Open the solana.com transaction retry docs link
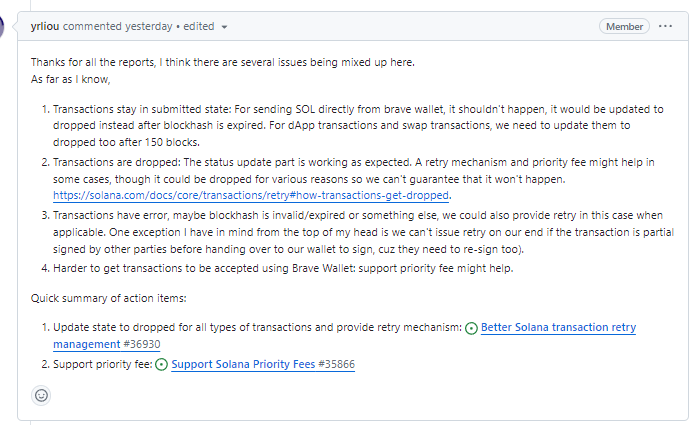Screen dimensions: 692x425 [251, 195]
